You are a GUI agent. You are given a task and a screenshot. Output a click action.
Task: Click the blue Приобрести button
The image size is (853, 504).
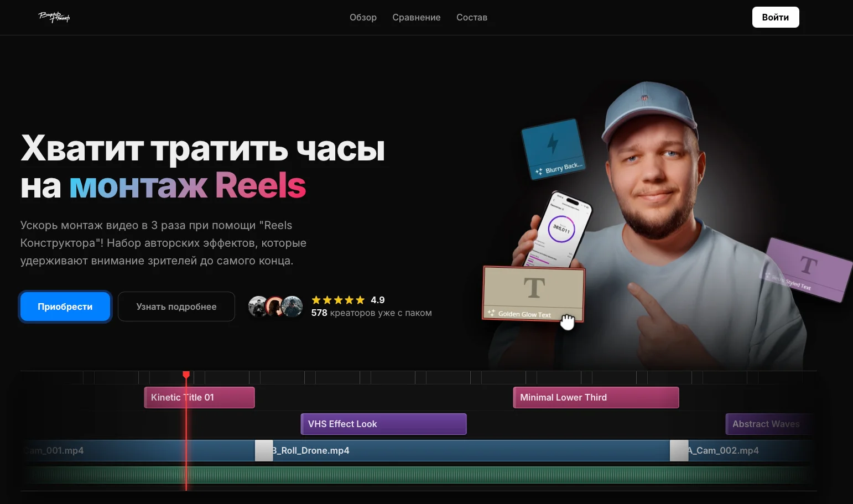point(65,306)
